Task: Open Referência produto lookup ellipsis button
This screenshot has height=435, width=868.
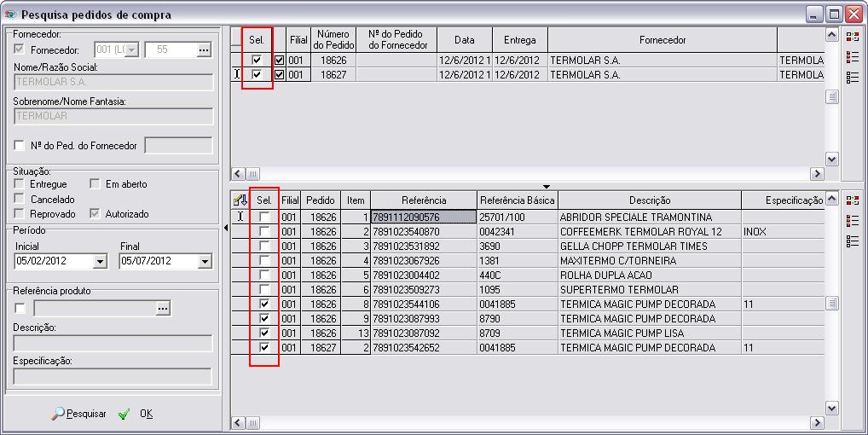Action: 163,308
